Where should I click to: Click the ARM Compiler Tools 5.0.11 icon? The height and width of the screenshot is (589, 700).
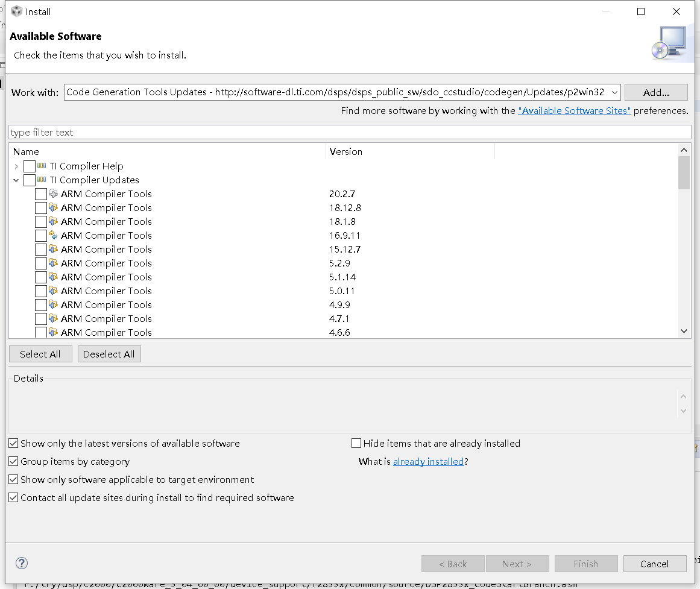pyautogui.click(x=53, y=291)
